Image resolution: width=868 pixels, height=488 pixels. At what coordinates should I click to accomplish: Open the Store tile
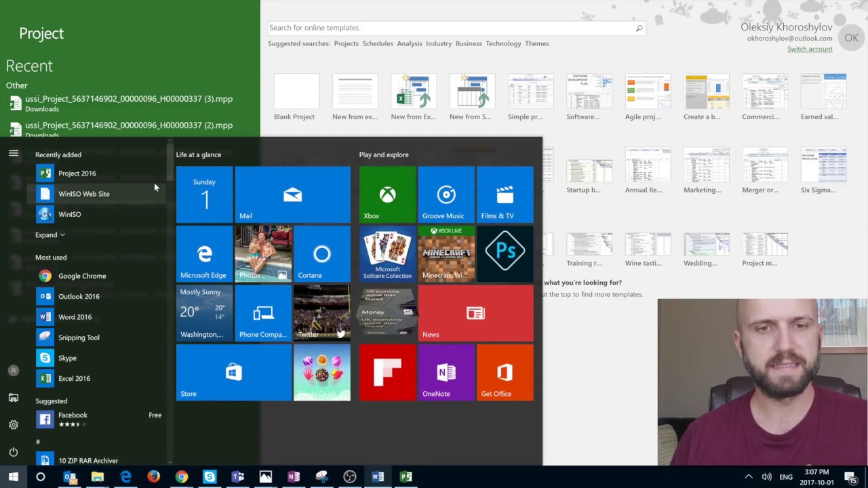233,373
